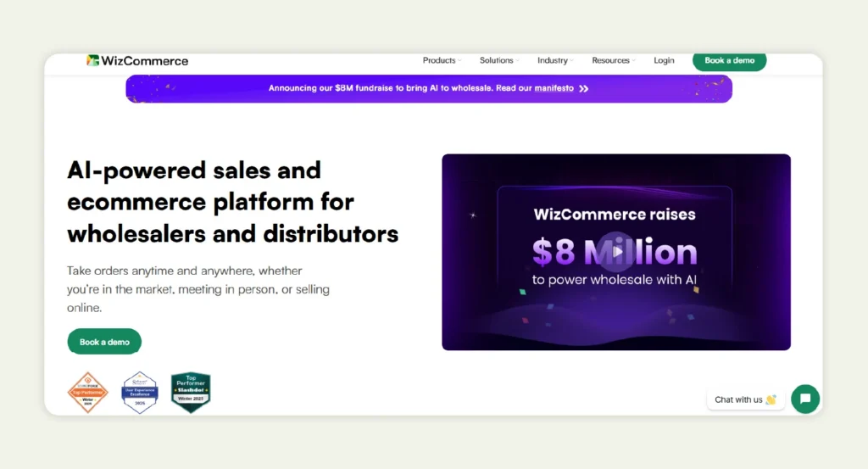Click Book a demo in the navigation bar

[729, 60]
